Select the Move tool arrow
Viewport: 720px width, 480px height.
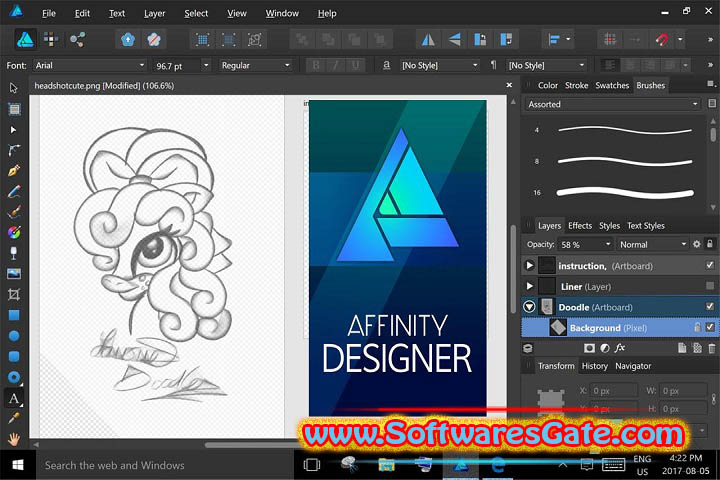point(13,88)
